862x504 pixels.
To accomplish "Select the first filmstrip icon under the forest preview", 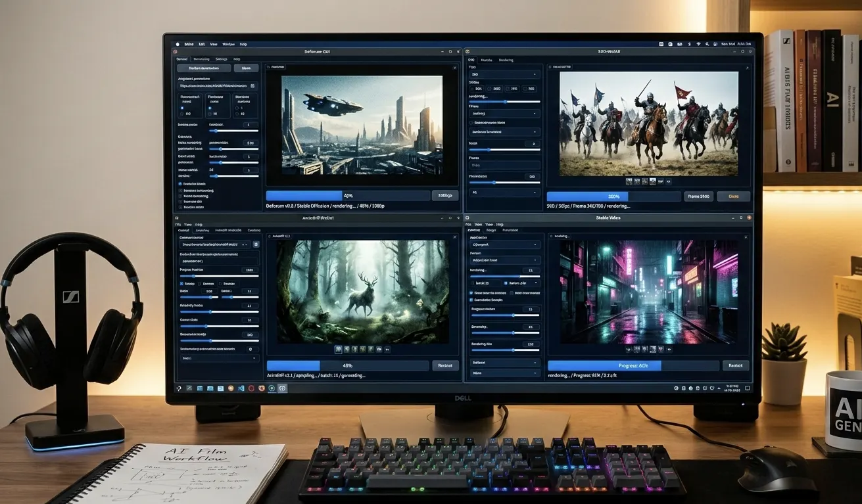I will point(339,350).
